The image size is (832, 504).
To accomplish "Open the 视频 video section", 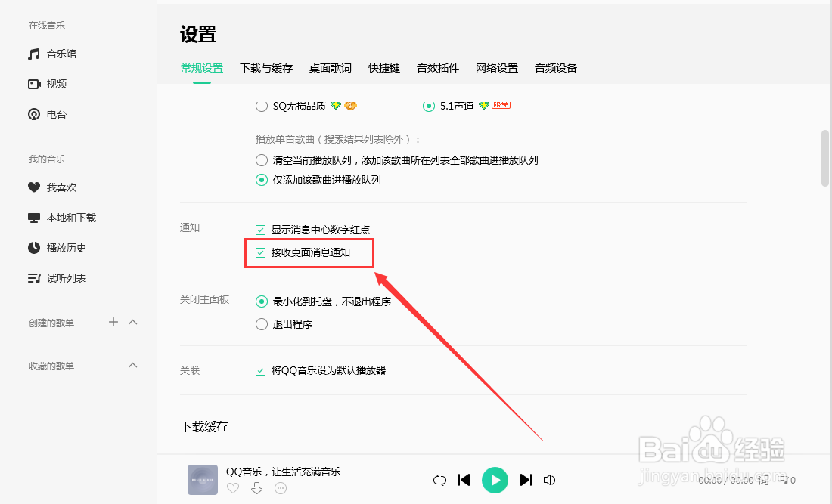I will click(51, 83).
